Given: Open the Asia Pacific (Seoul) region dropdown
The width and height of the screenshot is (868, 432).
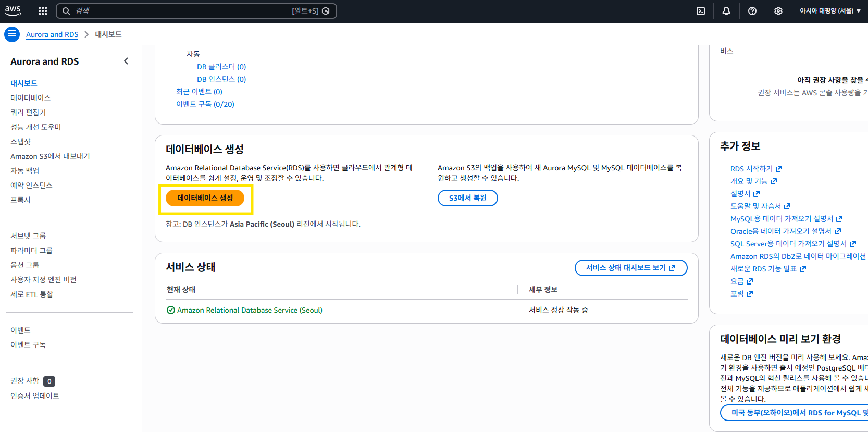Looking at the screenshot, I should tap(830, 11).
